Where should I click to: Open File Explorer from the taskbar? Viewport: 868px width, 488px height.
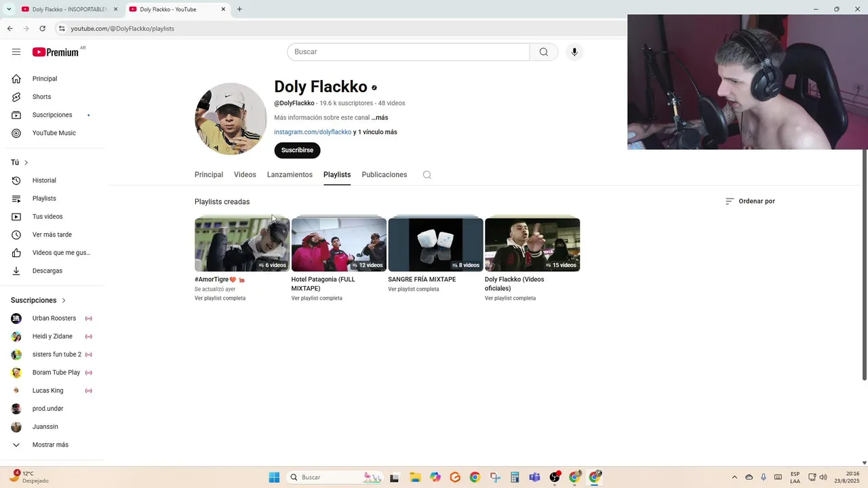[415, 477]
